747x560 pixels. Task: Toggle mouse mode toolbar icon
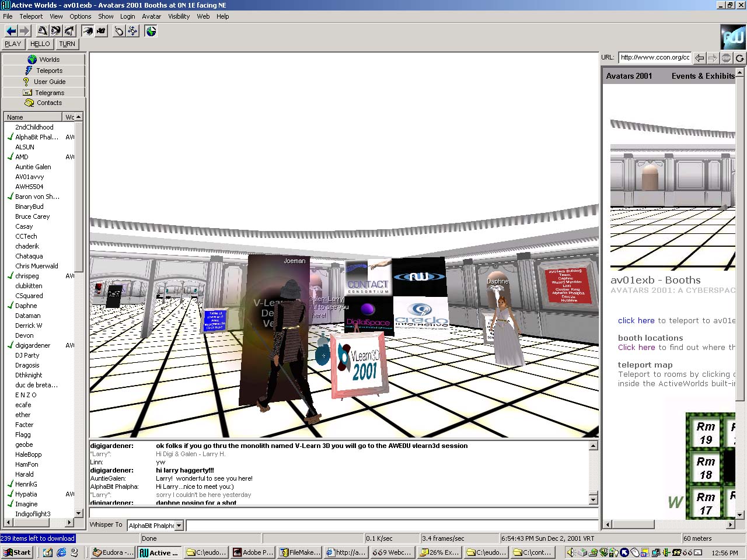119,31
